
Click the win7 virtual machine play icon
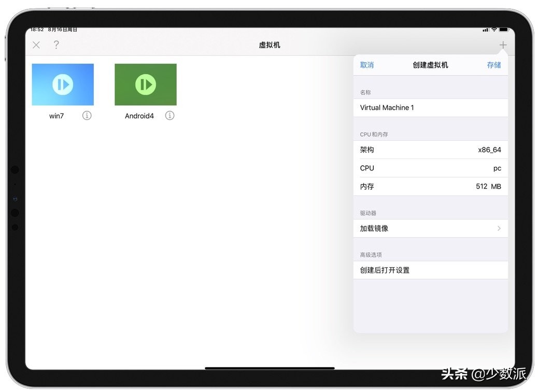pos(63,84)
